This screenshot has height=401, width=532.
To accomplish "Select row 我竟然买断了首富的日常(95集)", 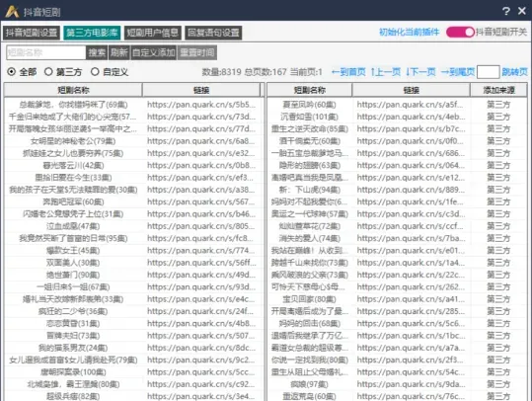I will click(73, 238).
